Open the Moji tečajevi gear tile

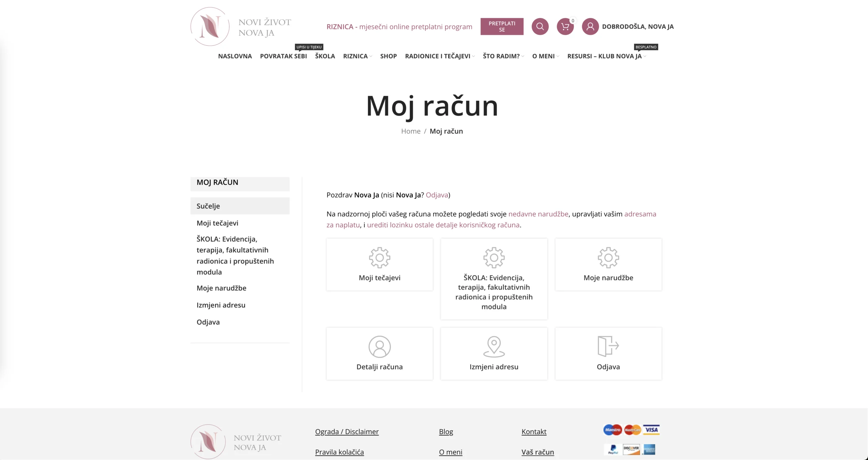[379, 264]
